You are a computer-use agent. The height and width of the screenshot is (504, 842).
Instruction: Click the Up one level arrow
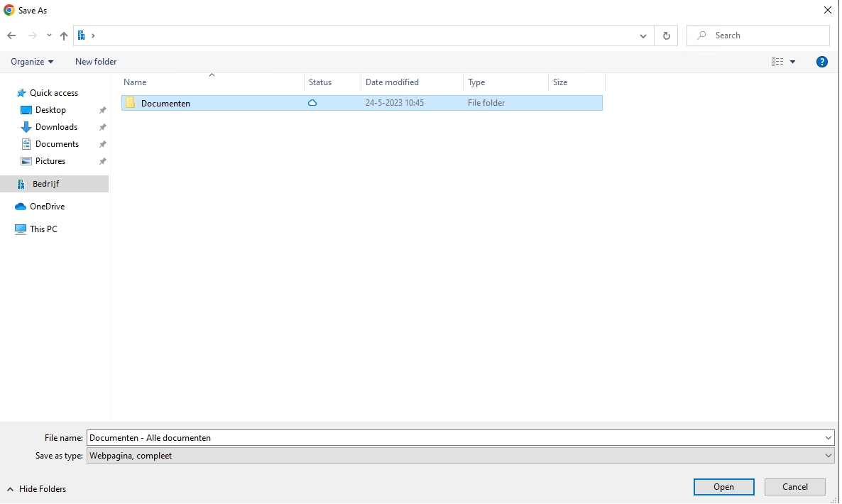point(64,35)
